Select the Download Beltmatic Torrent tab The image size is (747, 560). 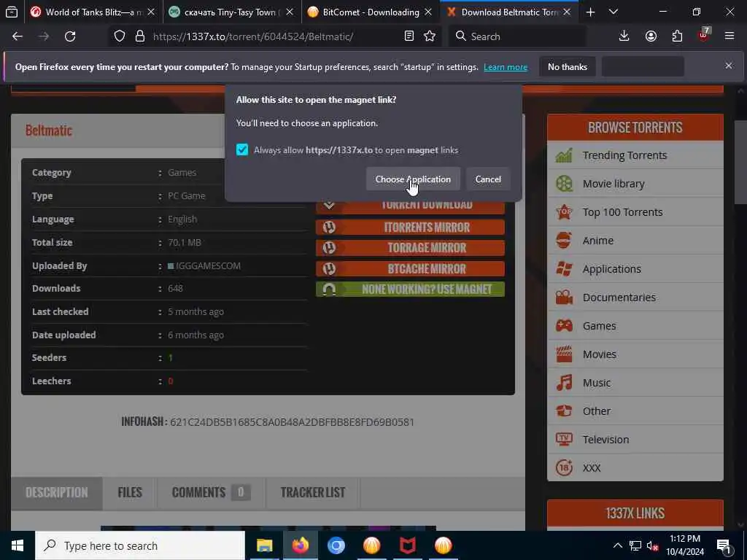point(508,12)
